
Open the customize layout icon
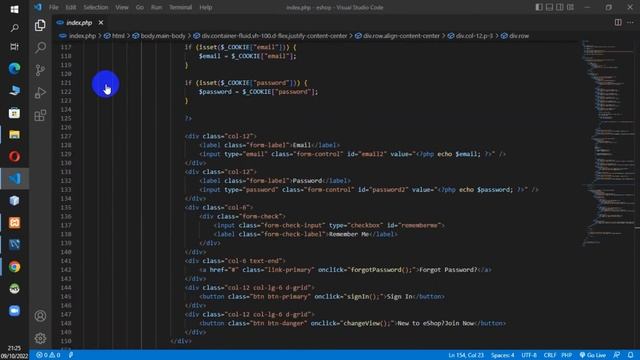(570, 7)
